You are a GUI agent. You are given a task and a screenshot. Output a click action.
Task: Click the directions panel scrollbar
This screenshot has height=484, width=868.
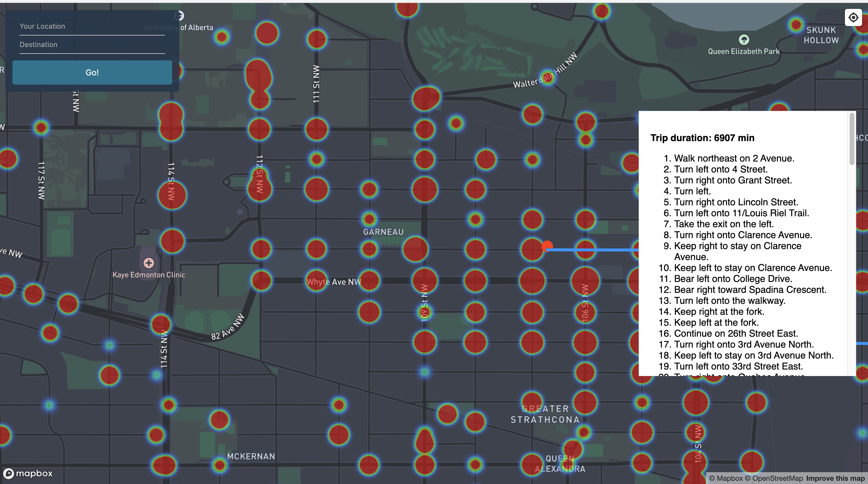point(851,139)
